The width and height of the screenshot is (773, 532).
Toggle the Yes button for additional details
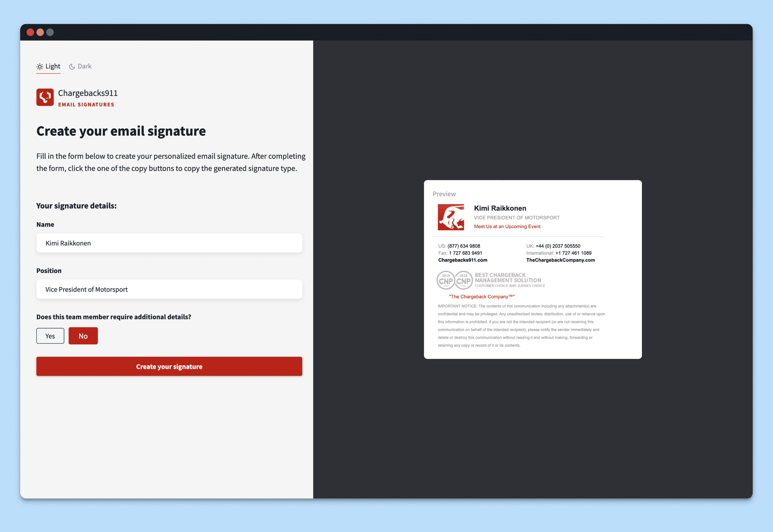[x=50, y=335]
